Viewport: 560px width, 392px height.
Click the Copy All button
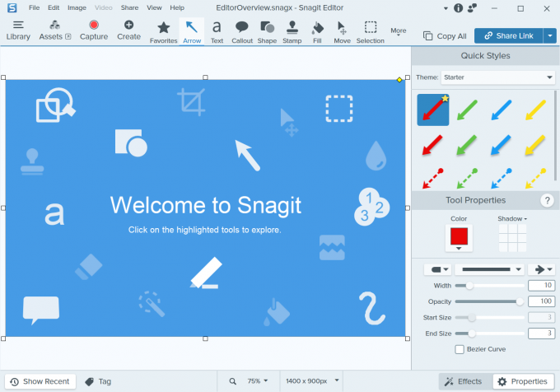[445, 36]
